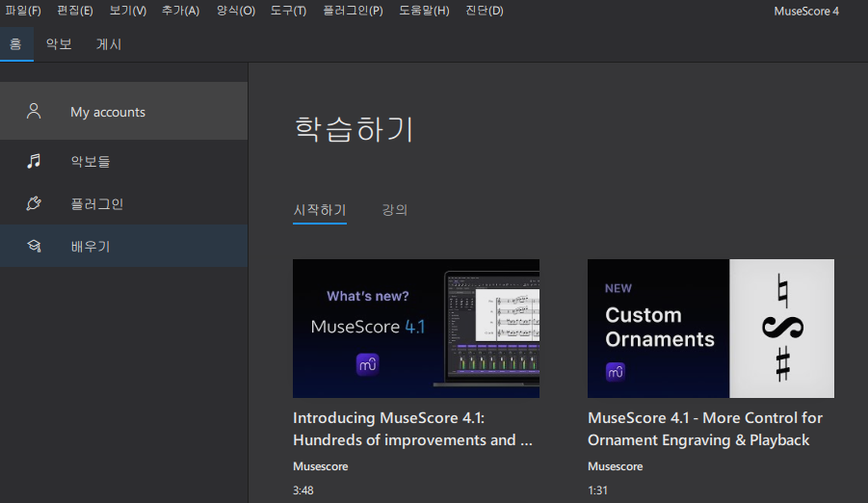The width and height of the screenshot is (868, 503).
Task: Open the 편집(E) menu
Action: point(75,11)
